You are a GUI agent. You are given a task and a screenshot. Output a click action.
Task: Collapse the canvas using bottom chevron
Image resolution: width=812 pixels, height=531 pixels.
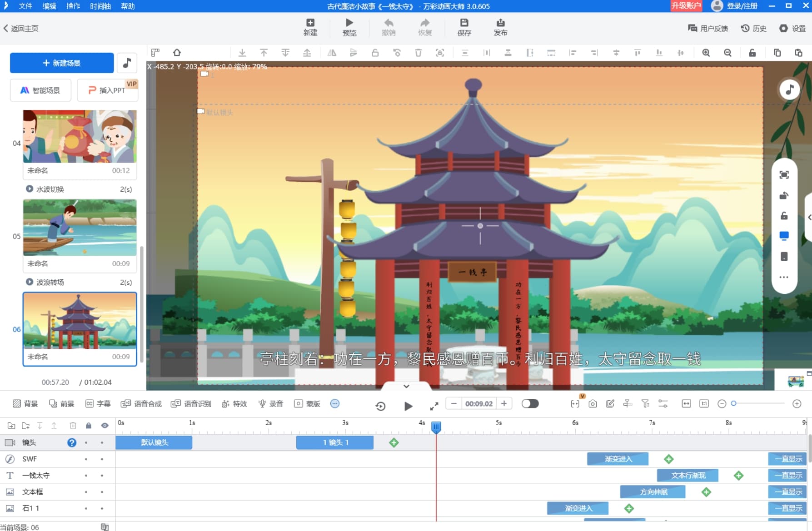click(406, 386)
